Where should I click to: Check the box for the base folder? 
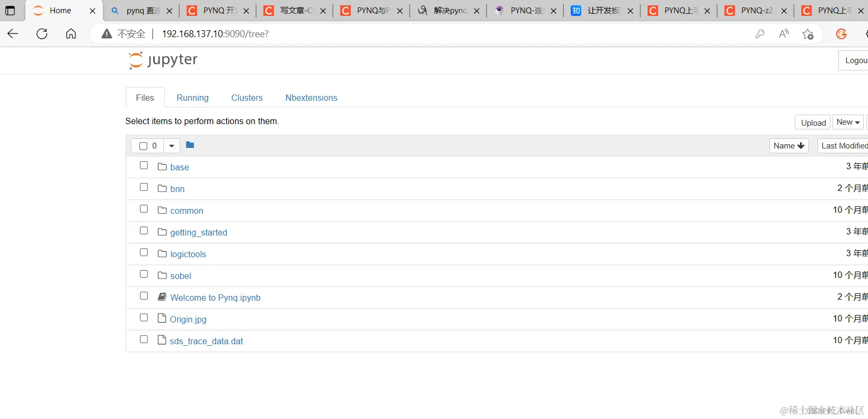pos(144,165)
